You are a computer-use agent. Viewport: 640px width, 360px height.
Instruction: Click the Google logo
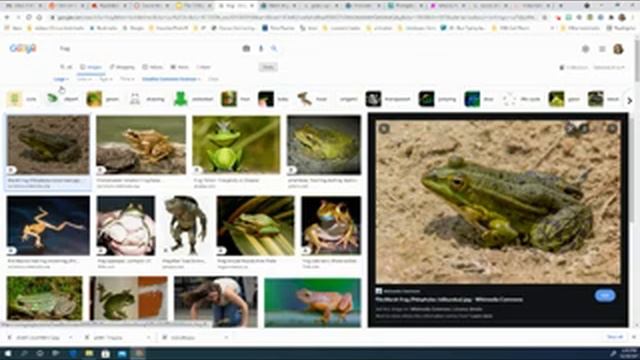tap(23, 48)
